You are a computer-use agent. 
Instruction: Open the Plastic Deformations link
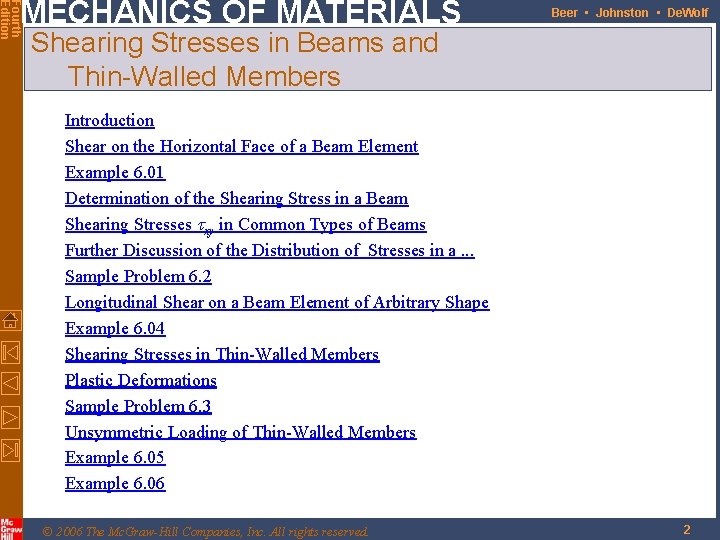[x=141, y=381]
